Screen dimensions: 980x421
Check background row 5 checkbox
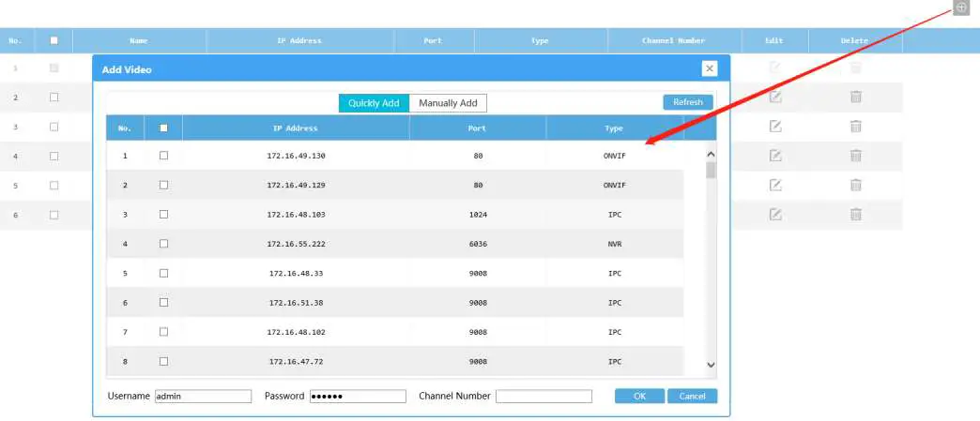click(x=54, y=185)
